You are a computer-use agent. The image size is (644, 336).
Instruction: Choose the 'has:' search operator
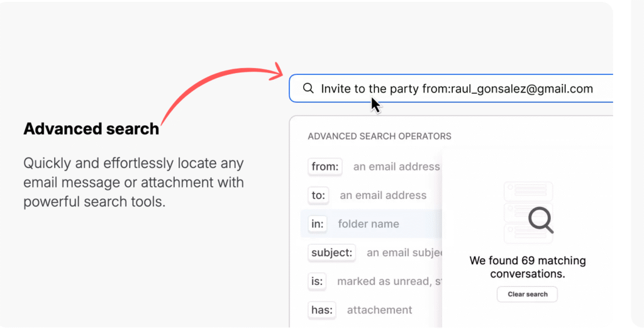(322, 310)
